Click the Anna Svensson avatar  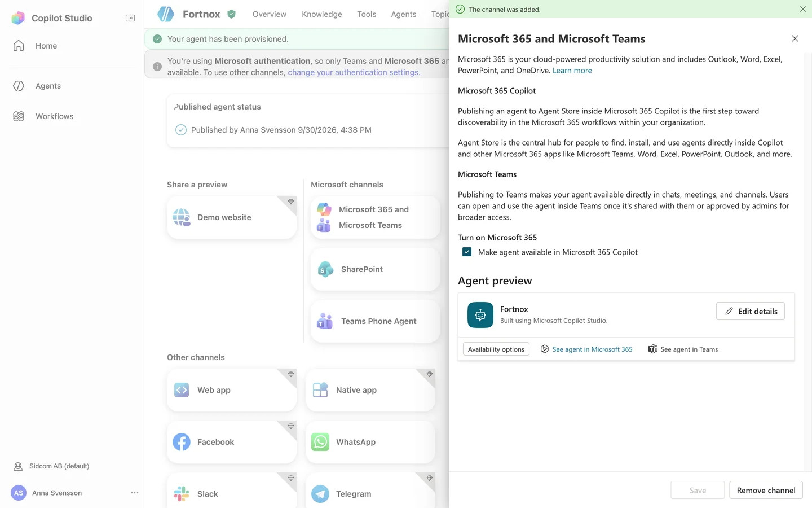click(19, 493)
